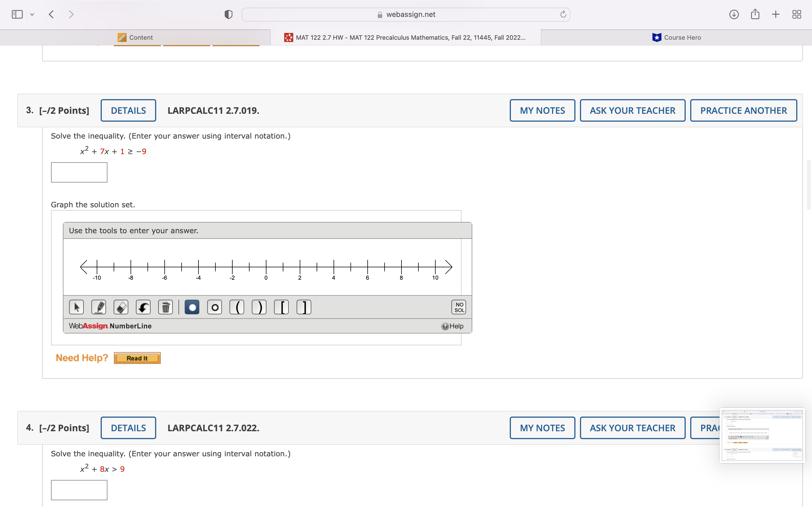The height and width of the screenshot is (507, 812).
Task: Open DETAILS for problem 3
Action: coord(128,110)
